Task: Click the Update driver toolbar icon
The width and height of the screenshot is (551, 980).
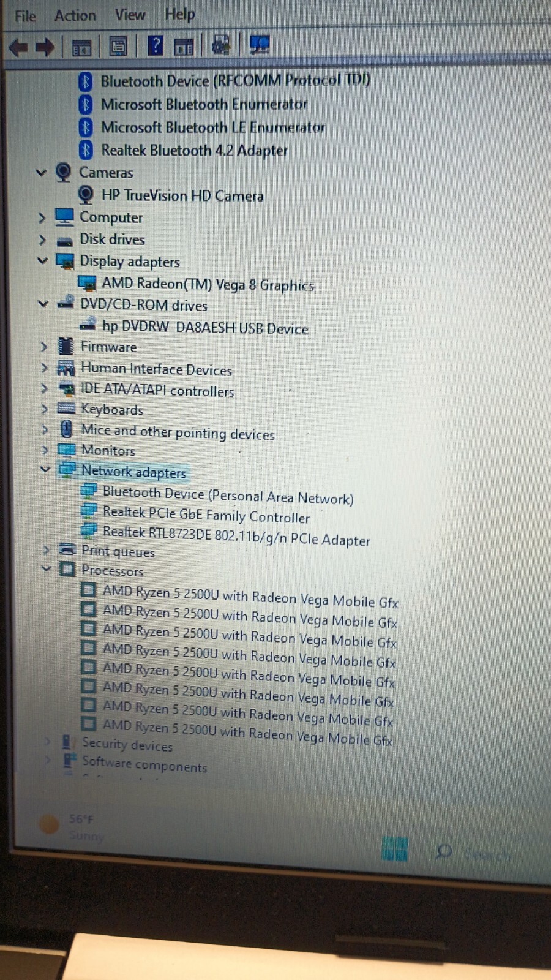Action: pos(220,45)
